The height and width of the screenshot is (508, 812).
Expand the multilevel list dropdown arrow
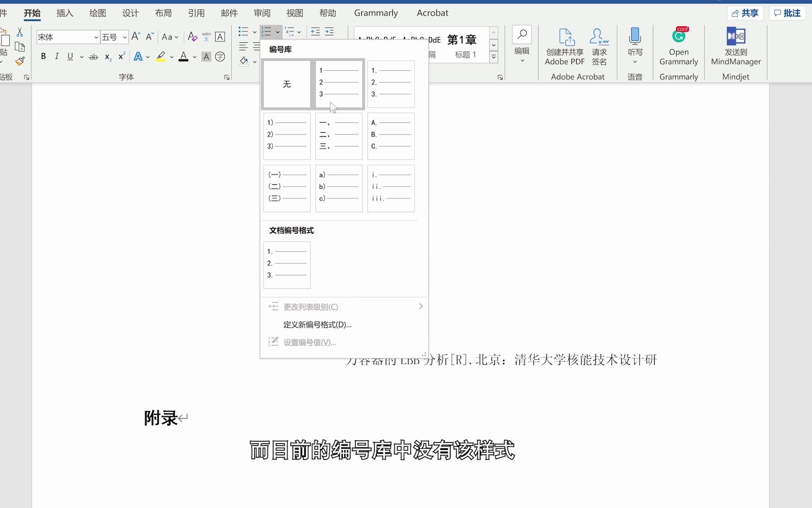[299, 32]
